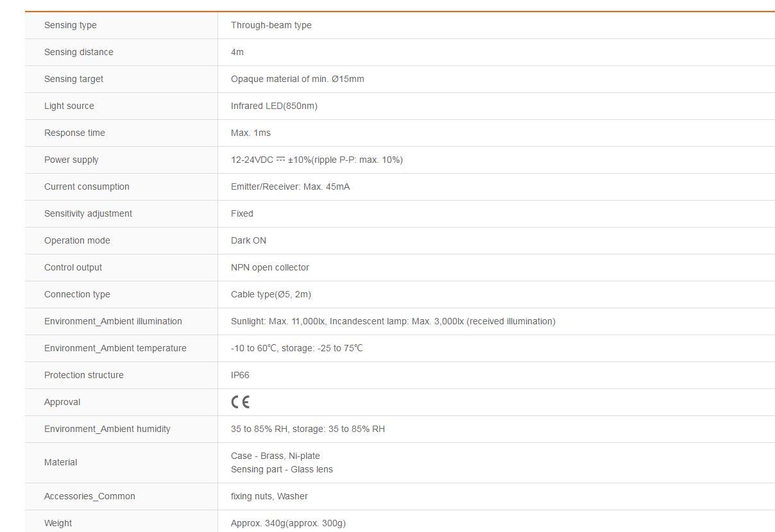Screen dimensions: 775x532
Task: Click the "Connection type" label
Action: pos(77,294)
